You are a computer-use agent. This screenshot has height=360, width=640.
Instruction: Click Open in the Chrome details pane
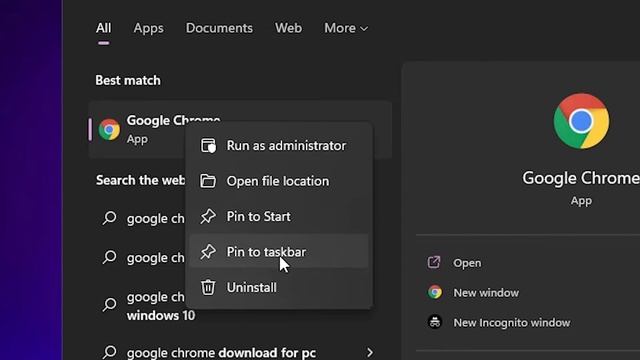(x=467, y=263)
